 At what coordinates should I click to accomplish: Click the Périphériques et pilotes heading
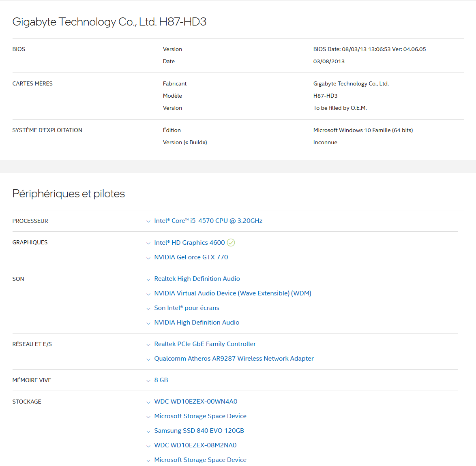coord(69,194)
